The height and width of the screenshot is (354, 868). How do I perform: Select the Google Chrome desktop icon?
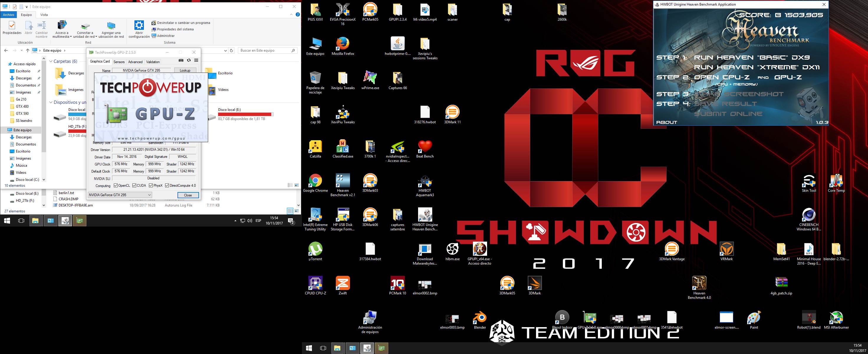[x=315, y=183]
